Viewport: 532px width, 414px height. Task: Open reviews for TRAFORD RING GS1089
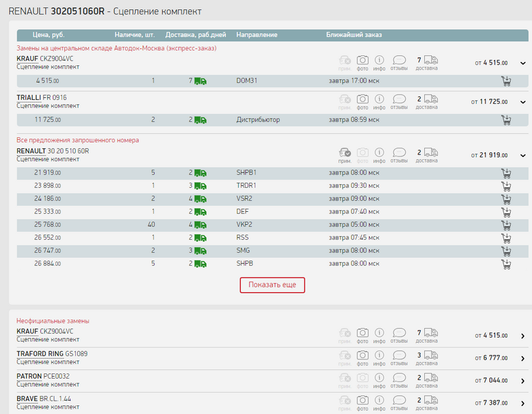(x=399, y=358)
